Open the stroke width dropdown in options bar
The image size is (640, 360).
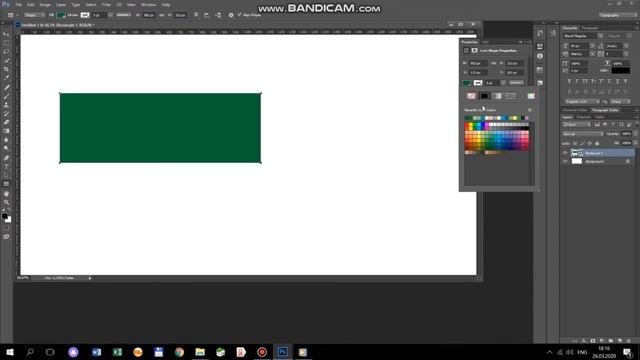[x=110, y=15]
